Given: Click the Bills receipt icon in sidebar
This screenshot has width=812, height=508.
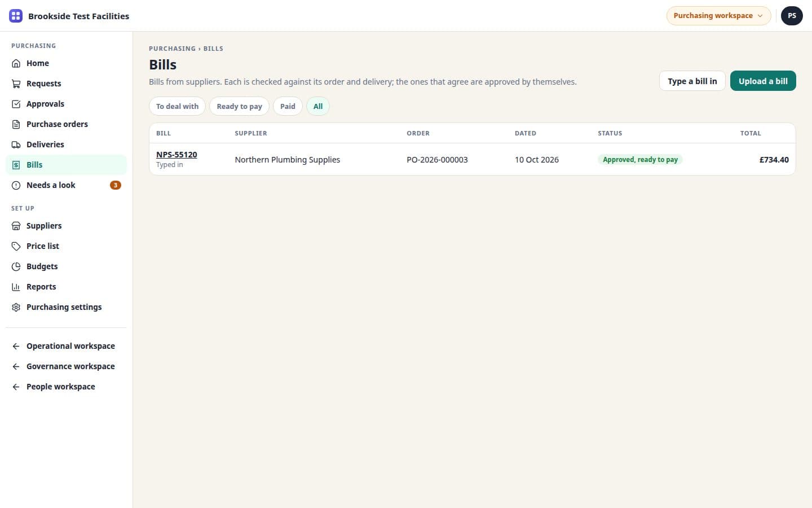Looking at the screenshot, I should pyautogui.click(x=16, y=165).
